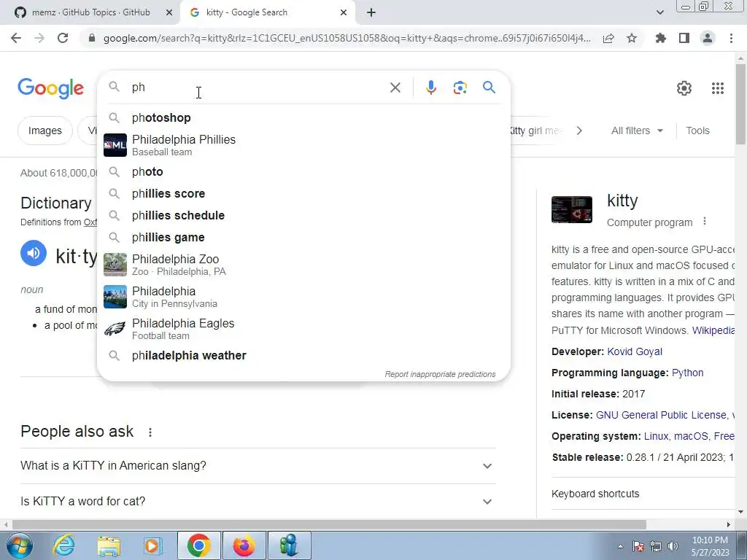Screen dimensions: 747x560
Task: Select the 'phillies schedule' suggestion
Action: click(303, 216)
